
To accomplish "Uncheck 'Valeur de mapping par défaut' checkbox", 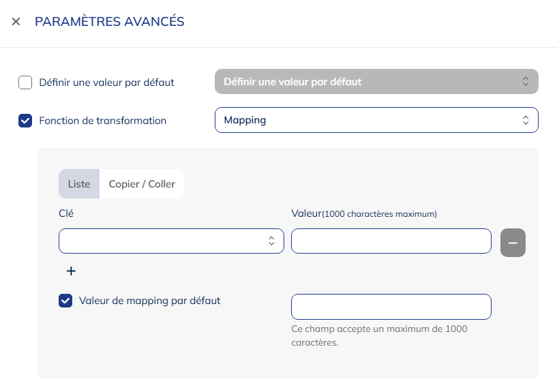I will pyautogui.click(x=65, y=301).
